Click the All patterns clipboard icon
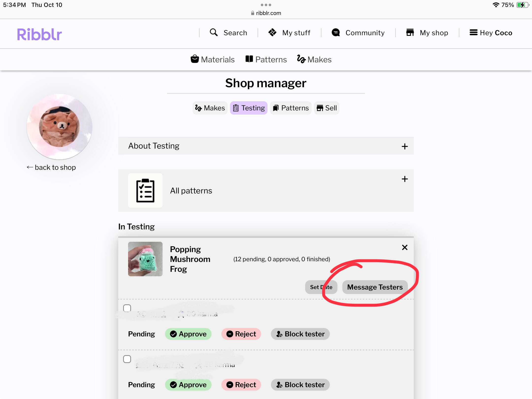 coord(145,191)
